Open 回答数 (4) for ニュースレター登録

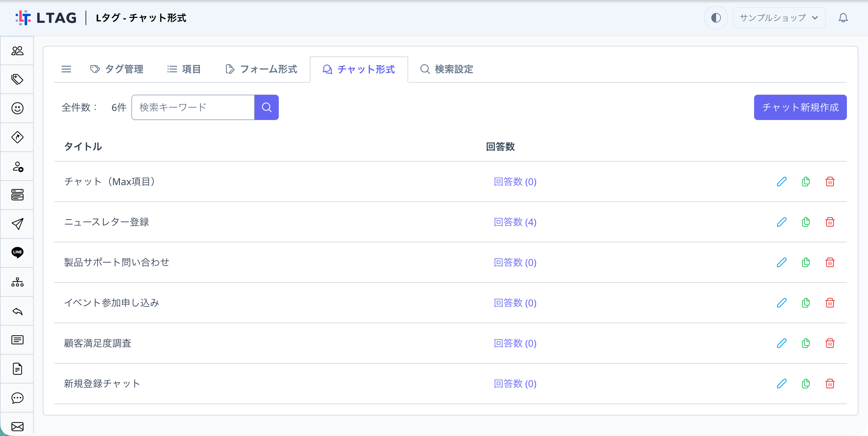coord(515,222)
